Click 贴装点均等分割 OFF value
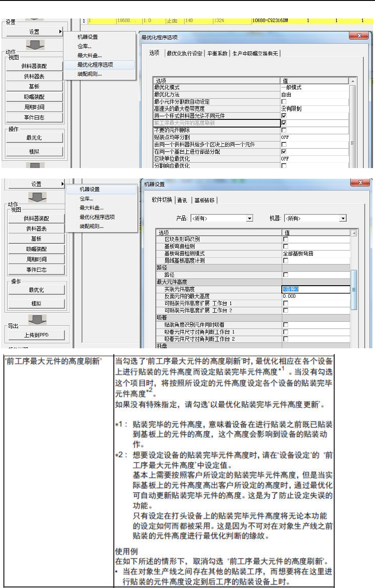The width and height of the screenshot is (375, 588). (314, 137)
